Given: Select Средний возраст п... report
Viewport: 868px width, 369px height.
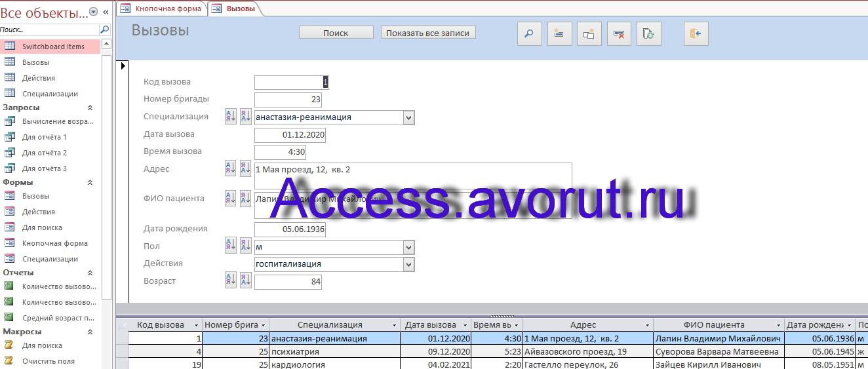Looking at the screenshot, I should [x=50, y=318].
